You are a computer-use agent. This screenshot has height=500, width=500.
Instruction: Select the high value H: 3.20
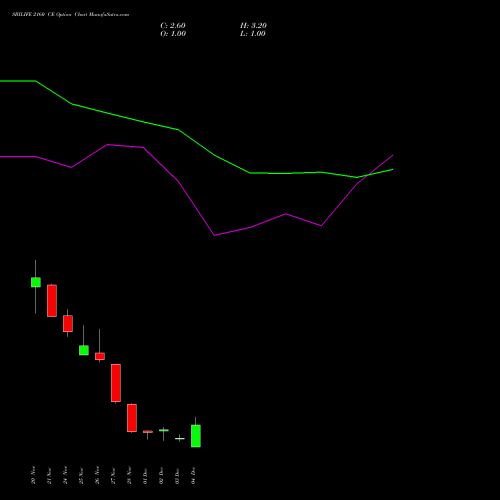253,26
